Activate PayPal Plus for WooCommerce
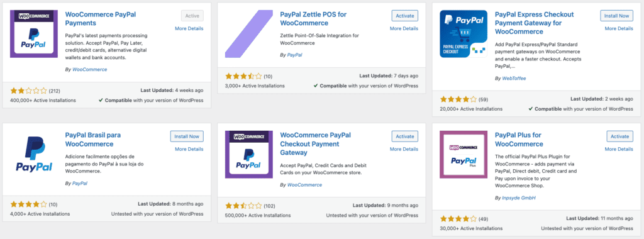 point(619,136)
